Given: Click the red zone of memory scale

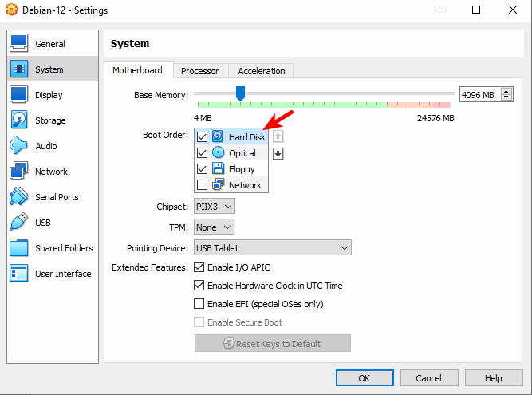Looking at the screenshot, I should pos(441,105).
